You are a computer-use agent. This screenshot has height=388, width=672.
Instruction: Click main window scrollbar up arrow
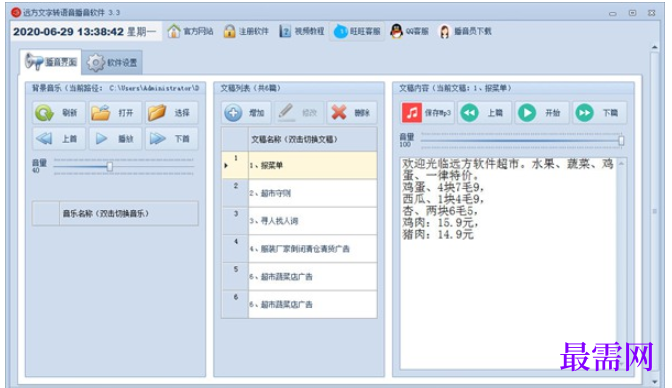click(x=654, y=47)
